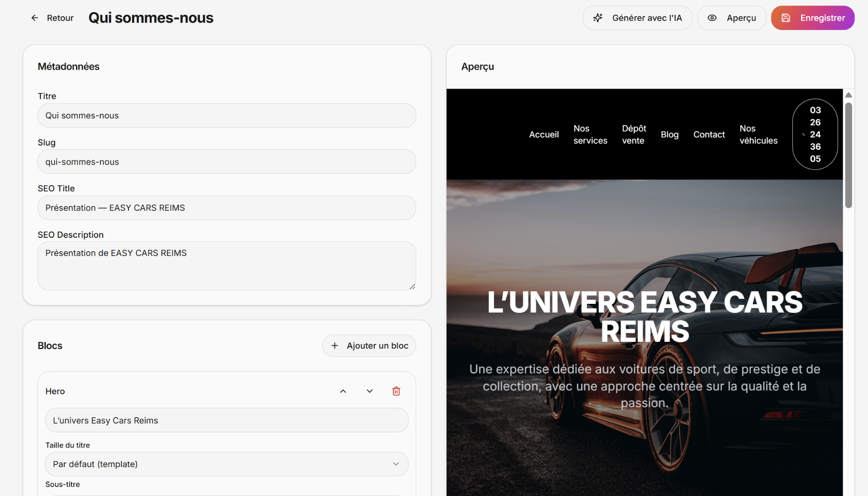Click the plus icon for adding a bloc
The width and height of the screenshot is (868, 496).
(335, 346)
